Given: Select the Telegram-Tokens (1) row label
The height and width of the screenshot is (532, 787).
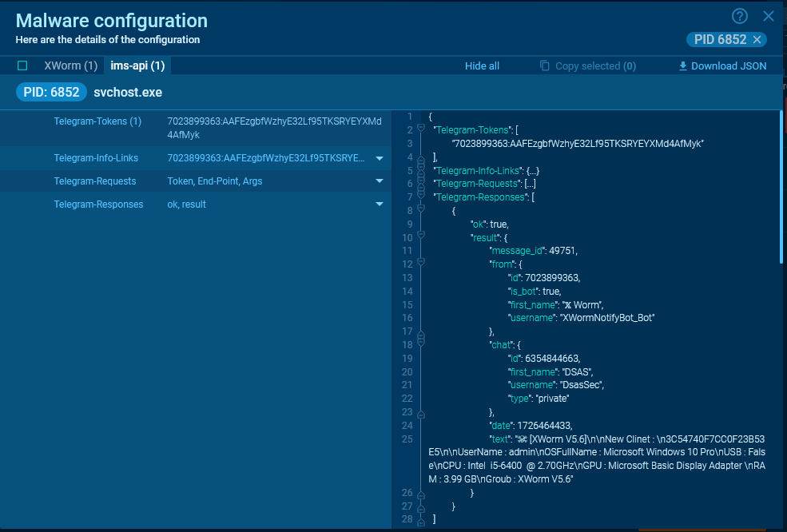Looking at the screenshot, I should 97,121.
